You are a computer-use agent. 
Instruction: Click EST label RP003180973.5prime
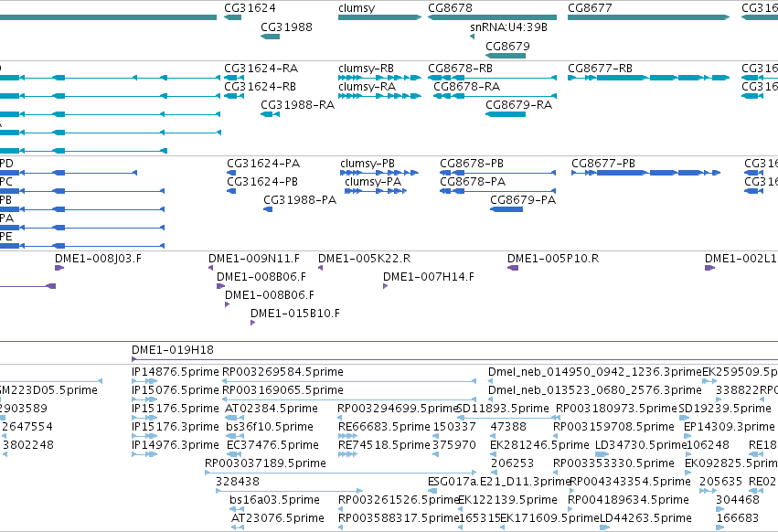pyautogui.click(x=616, y=409)
